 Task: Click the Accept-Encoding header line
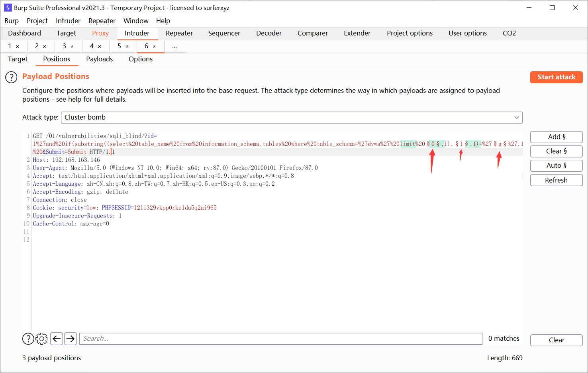pyautogui.click(x=80, y=192)
